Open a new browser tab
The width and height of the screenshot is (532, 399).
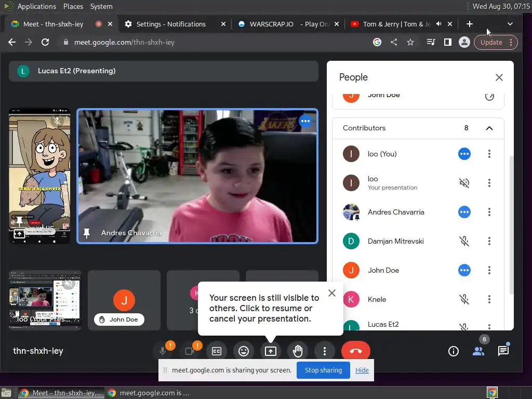pos(470,24)
